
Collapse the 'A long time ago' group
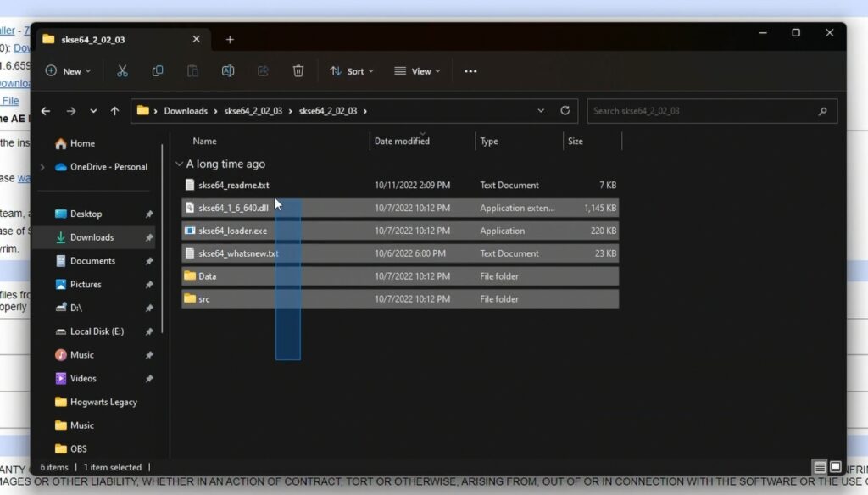point(179,164)
